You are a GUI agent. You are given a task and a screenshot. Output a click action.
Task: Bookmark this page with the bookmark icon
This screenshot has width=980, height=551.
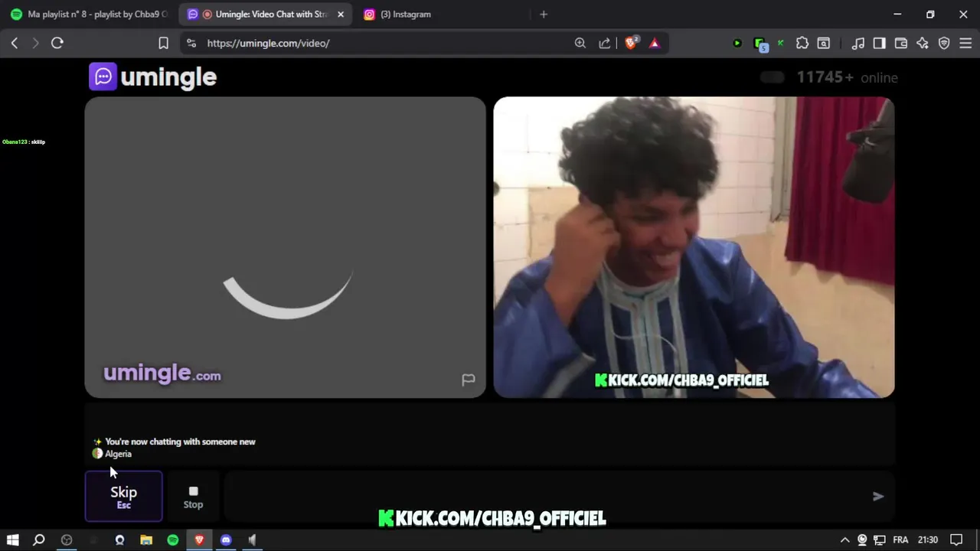pos(163,44)
